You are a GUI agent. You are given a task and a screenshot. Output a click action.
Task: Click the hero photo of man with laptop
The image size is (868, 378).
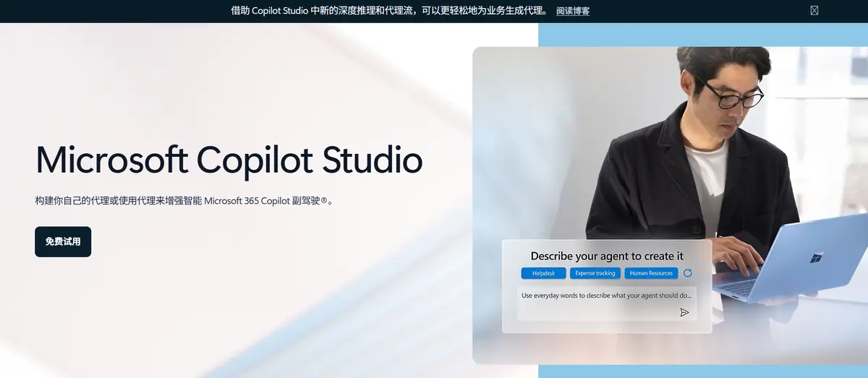click(670, 205)
